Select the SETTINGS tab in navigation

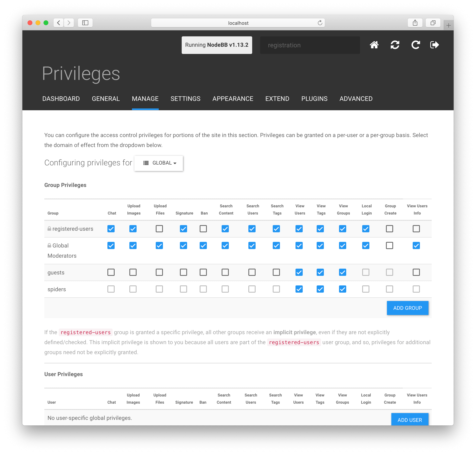coord(186,99)
